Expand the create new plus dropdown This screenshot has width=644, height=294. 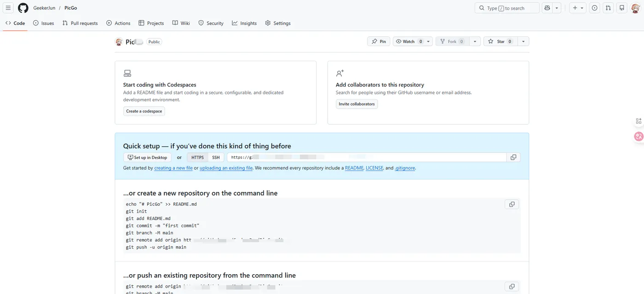(578, 8)
